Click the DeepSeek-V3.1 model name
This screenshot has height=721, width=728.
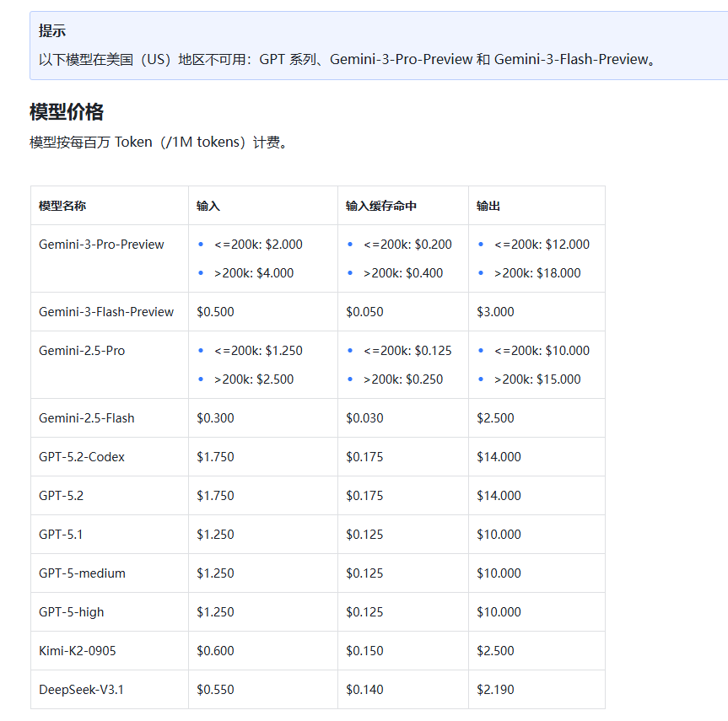point(81,690)
